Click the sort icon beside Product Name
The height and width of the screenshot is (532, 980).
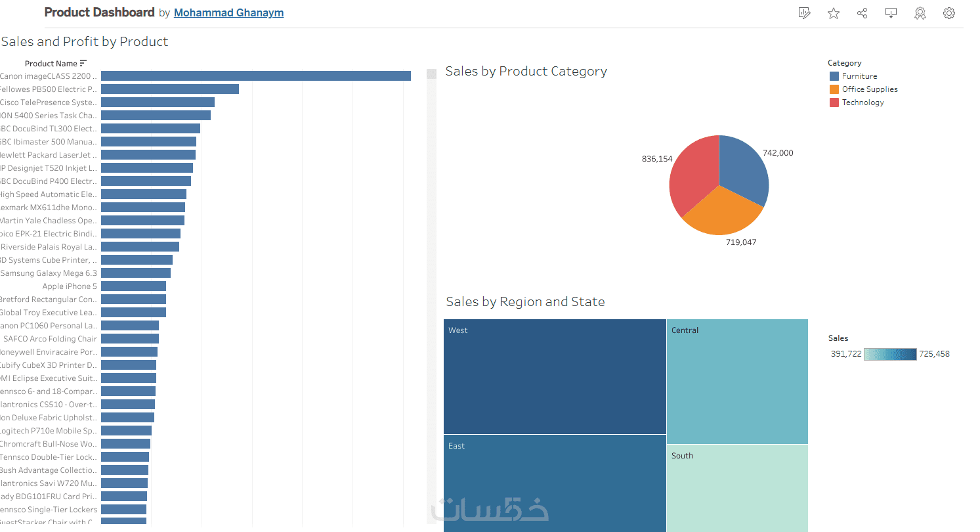click(x=83, y=64)
